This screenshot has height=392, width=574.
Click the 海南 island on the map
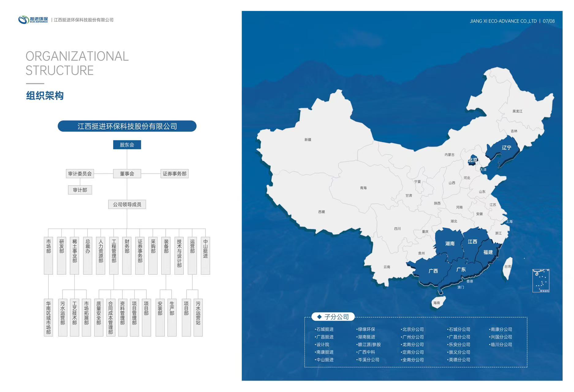click(438, 303)
